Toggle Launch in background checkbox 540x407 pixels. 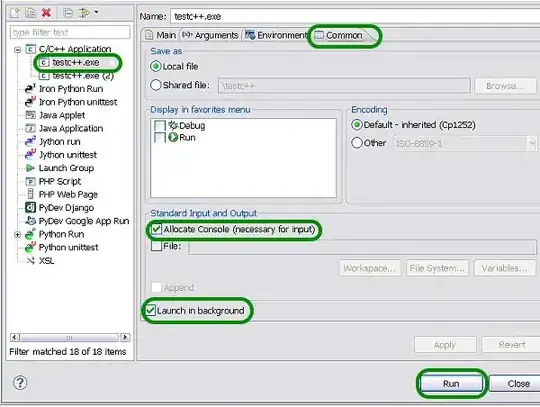coord(150,311)
